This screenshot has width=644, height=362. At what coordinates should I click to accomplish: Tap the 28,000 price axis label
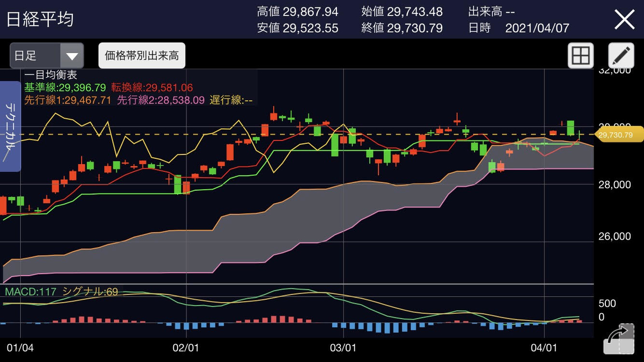(614, 184)
